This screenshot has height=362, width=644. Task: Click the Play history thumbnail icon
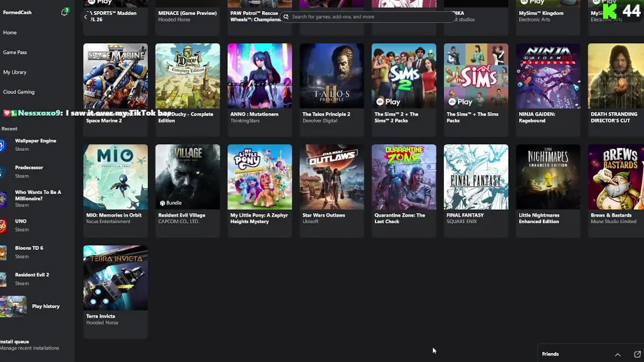click(x=13, y=306)
